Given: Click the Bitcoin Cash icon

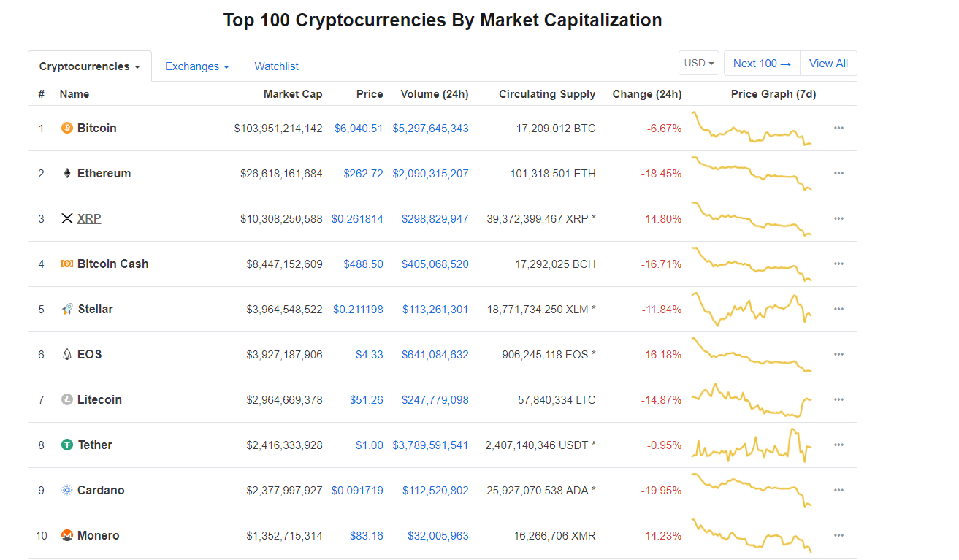Looking at the screenshot, I should coord(66,264).
